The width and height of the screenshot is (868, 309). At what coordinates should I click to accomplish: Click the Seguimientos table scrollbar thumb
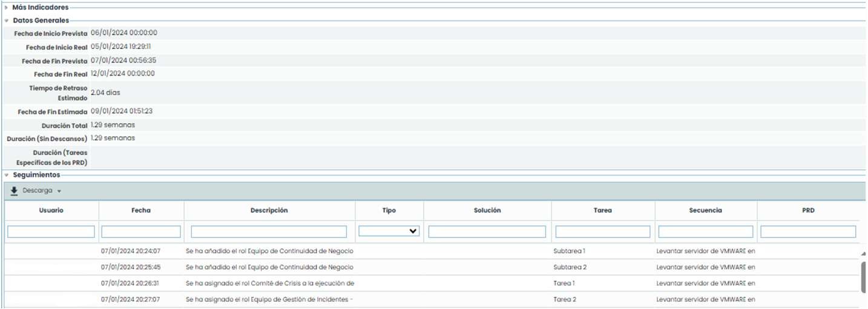pos(863,277)
